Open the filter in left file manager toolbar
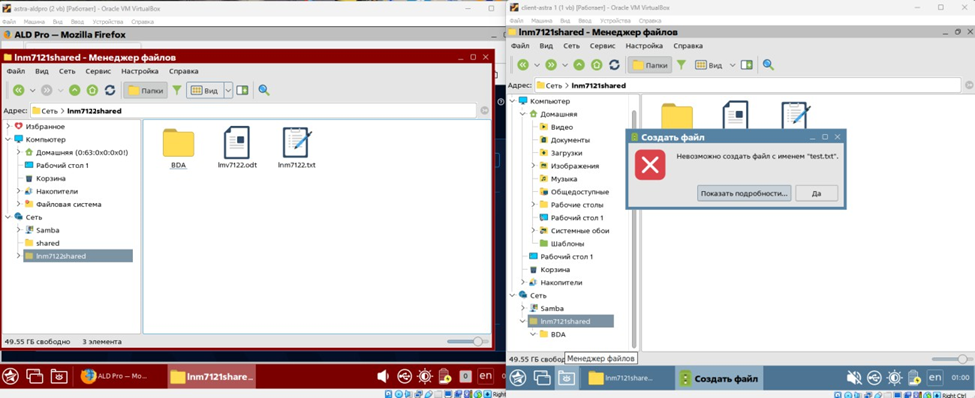975x398 pixels. (177, 90)
